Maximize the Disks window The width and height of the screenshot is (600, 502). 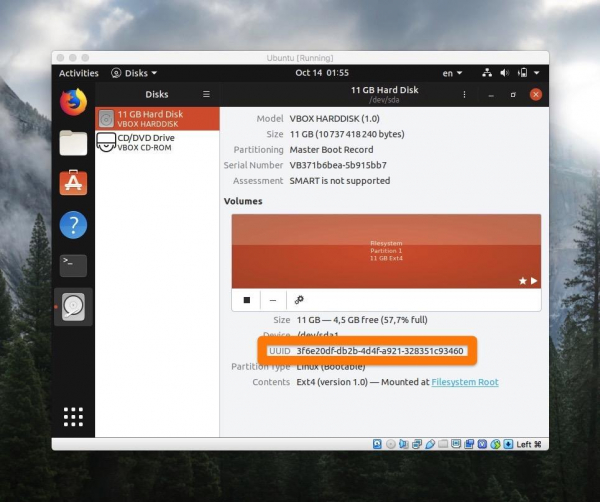513,95
